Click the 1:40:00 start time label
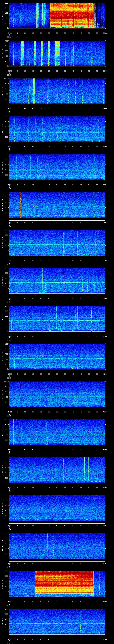The width and height of the screenshot is (114, 644). coord(9,374)
